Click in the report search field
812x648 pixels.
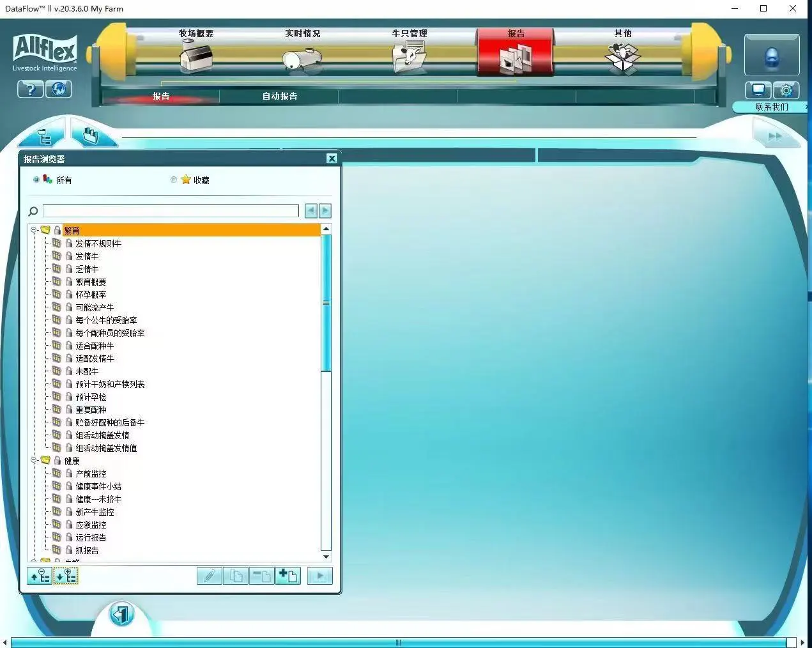pyautogui.click(x=171, y=211)
